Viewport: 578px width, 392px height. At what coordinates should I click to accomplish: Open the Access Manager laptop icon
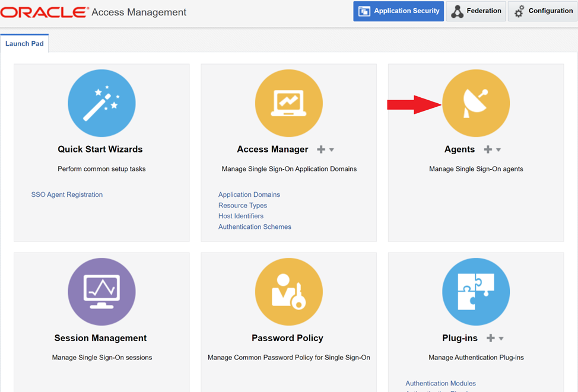(x=288, y=103)
